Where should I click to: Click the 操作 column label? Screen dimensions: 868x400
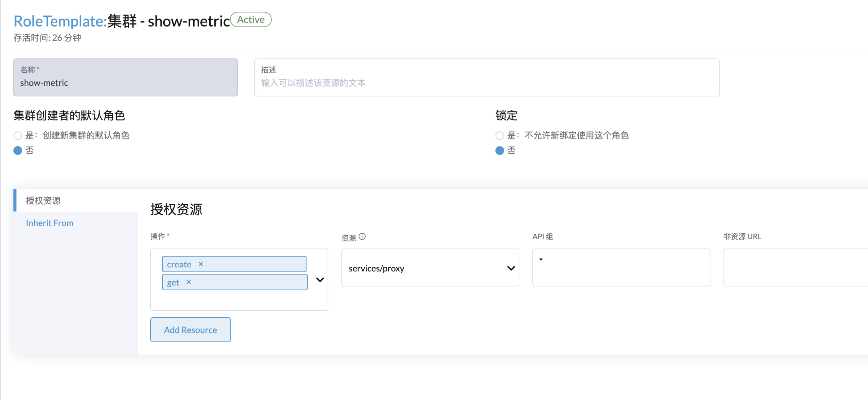point(157,236)
